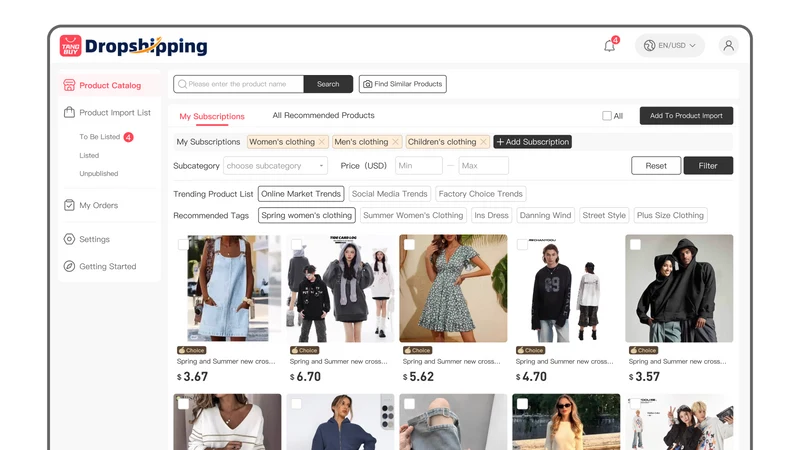Image resolution: width=800 pixels, height=450 pixels.
Task: Select Summer Women's Clothing tag
Action: 413,215
